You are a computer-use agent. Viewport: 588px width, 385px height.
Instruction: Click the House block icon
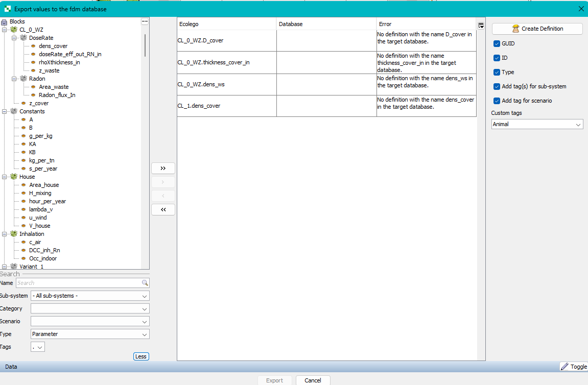(x=14, y=177)
